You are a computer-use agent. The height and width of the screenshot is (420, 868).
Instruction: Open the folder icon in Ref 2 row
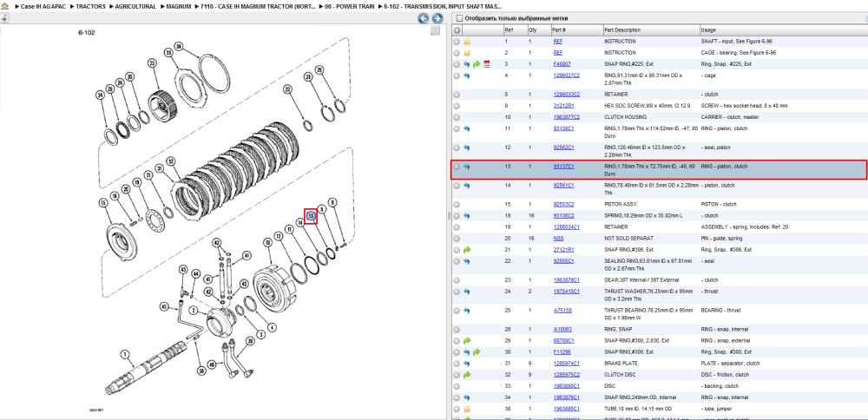(467, 53)
